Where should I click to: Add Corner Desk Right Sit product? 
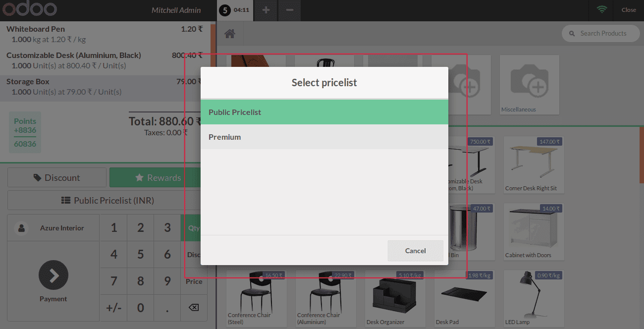tap(534, 165)
